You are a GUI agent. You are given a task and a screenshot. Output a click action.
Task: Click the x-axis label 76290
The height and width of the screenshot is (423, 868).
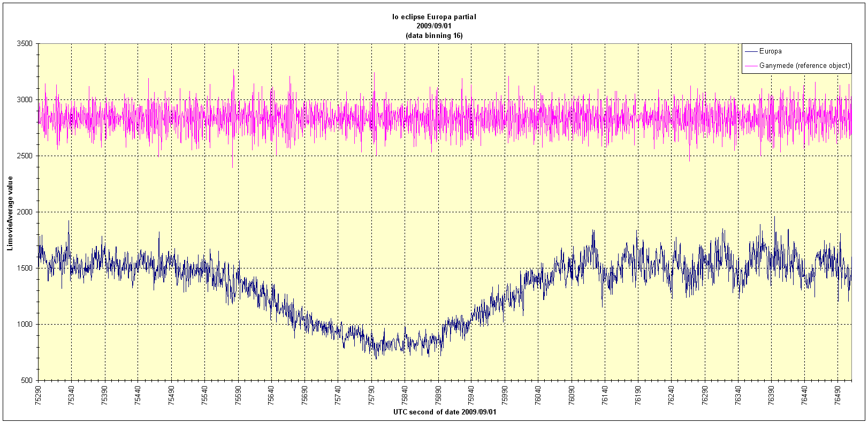(x=705, y=395)
